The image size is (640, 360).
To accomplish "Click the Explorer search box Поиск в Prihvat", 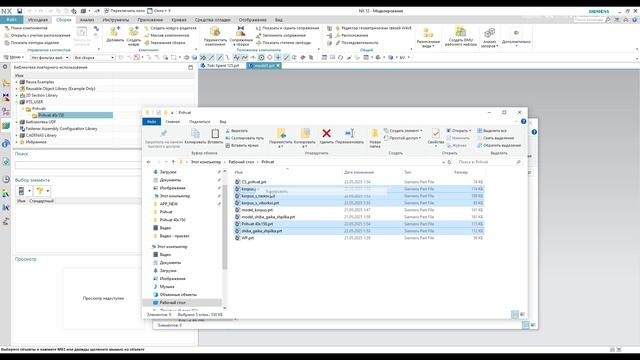I will 489,162.
